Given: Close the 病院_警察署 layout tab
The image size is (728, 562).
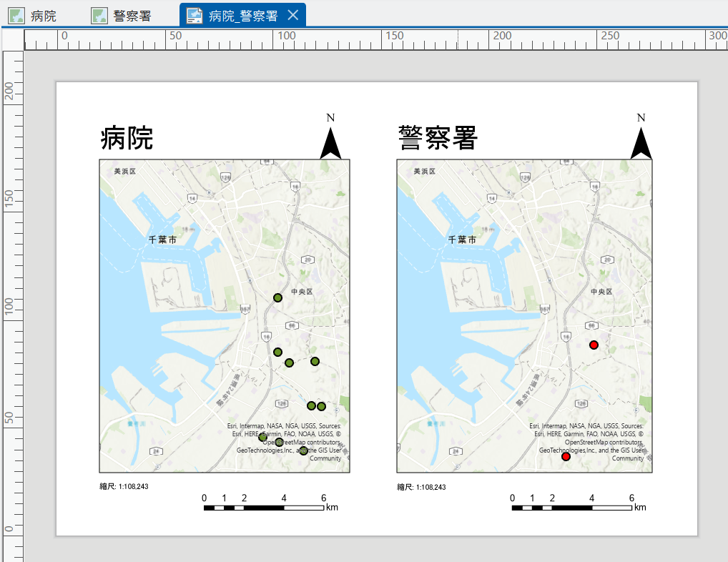Looking at the screenshot, I should tap(292, 16).
